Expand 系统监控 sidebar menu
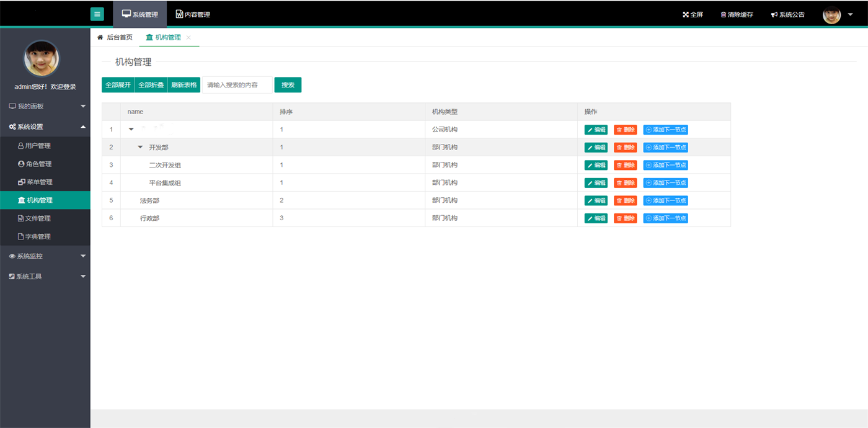868x428 pixels. 45,256
